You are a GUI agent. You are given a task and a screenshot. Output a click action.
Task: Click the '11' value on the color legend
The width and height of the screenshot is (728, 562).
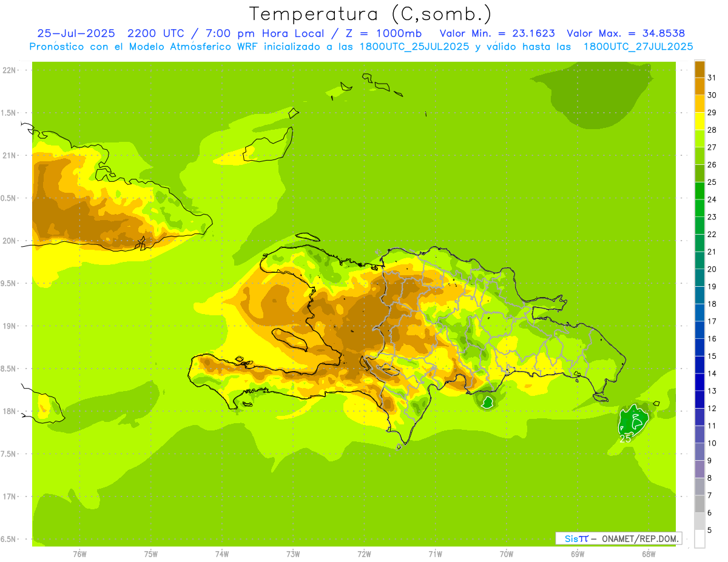[712, 426]
